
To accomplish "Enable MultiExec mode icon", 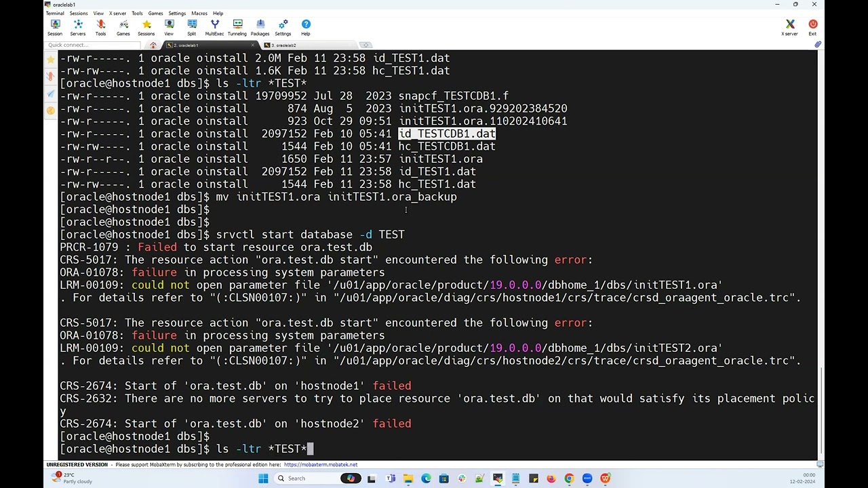I will [x=214, y=27].
